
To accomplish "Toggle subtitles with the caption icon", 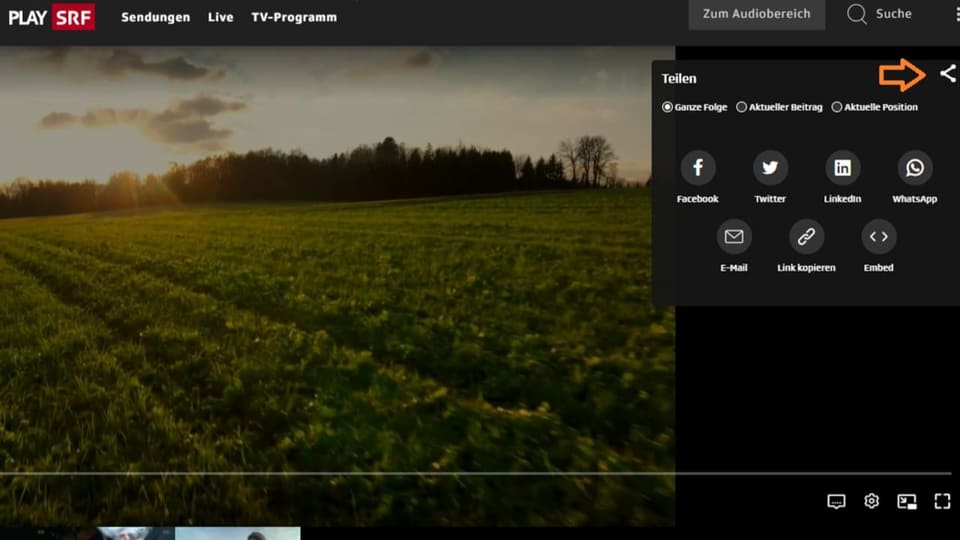I will click(836, 501).
